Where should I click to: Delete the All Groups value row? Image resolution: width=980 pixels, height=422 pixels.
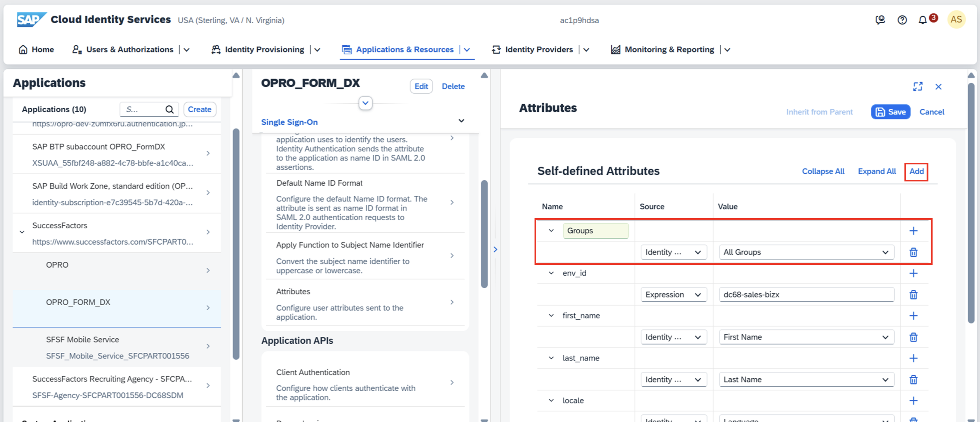tap(913, 252)
